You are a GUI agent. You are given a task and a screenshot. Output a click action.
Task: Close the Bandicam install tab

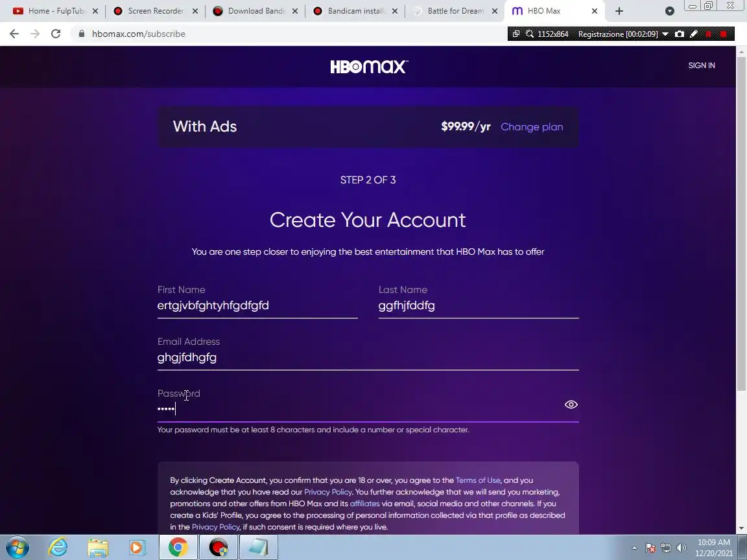click(395, 11)
